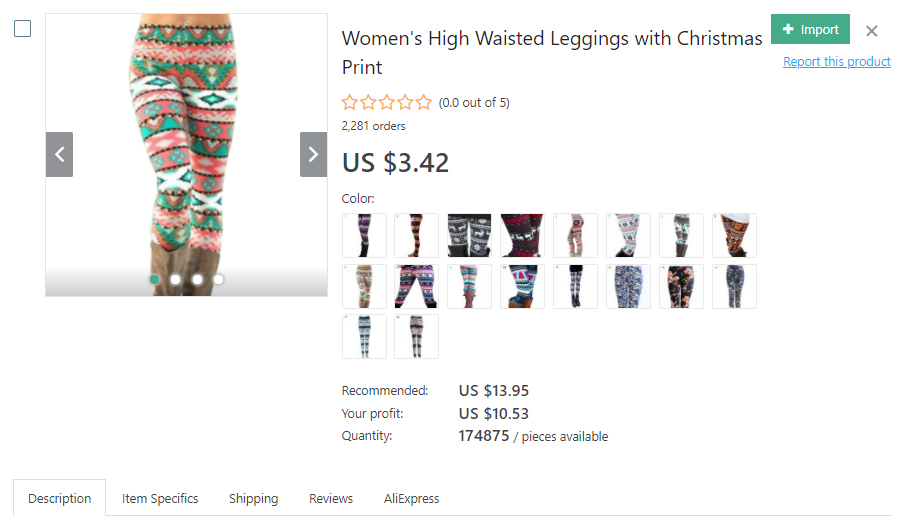This screenshot has height=526, width=904.
Task: Switch to the AliExpress tab
Action: tap(411, 498)
